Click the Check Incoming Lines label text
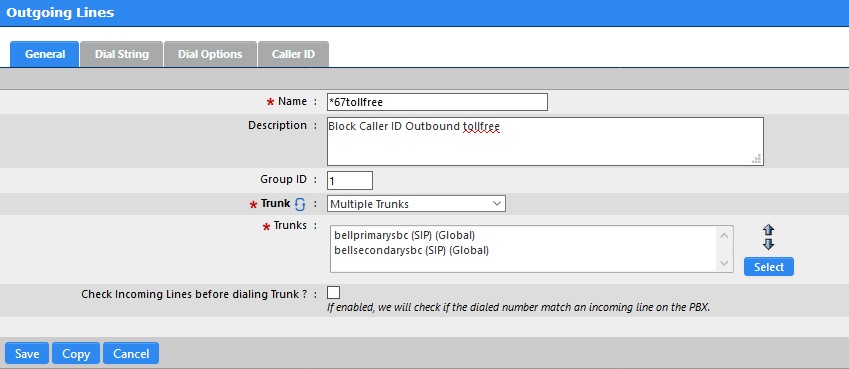Screen dimensions: 849x369 pos(194,294)
